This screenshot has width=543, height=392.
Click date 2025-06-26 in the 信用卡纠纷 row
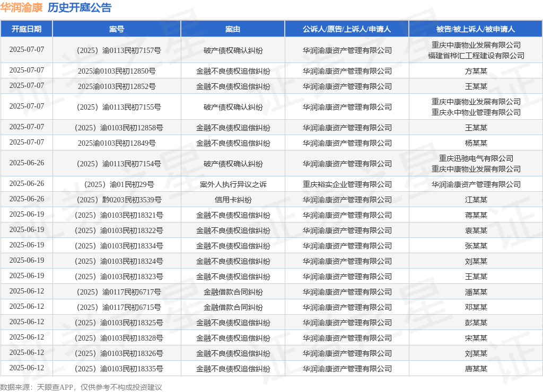click(x=27, y=199)
